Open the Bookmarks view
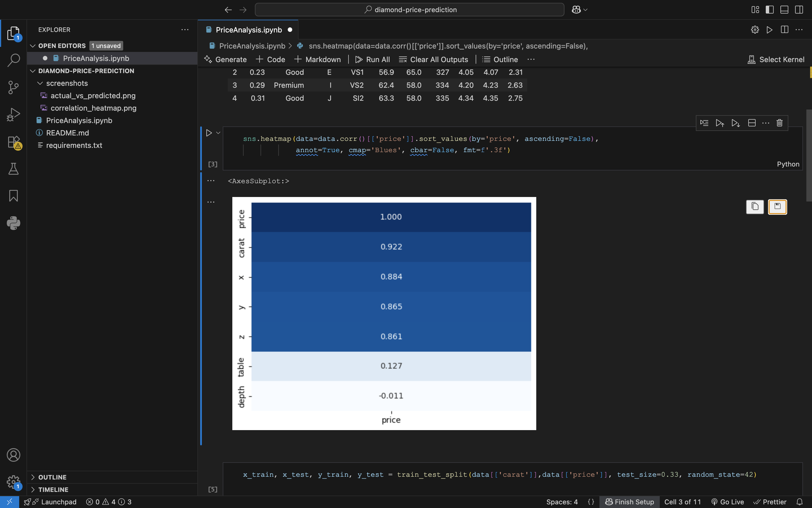The height and width of the screenshot is (508, 812). click(x=14, y=196)
